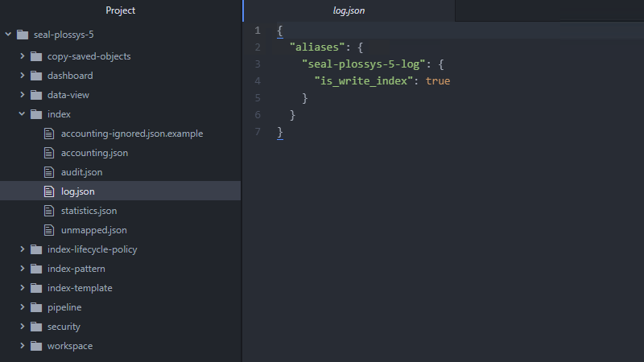The image size is (644, 362).
Task: Select the index folder name
Action: (59, 114)
